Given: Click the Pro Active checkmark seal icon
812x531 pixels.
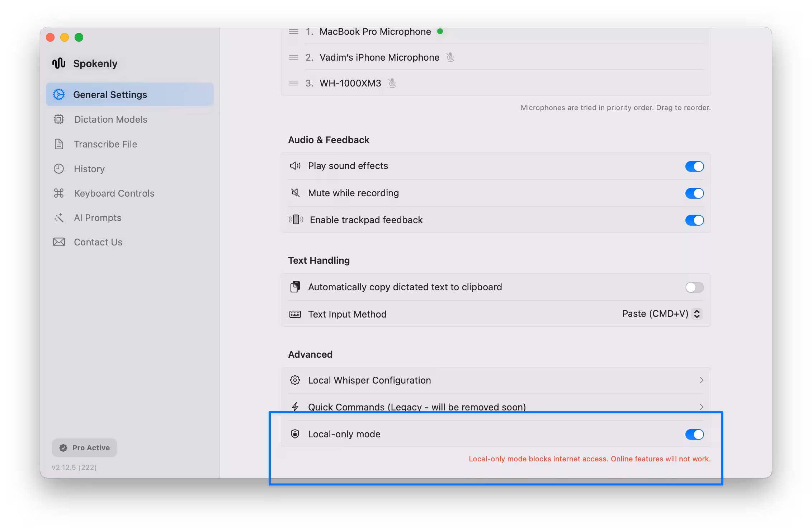Looking at the screenshot, I should click(x=63, y=448).
